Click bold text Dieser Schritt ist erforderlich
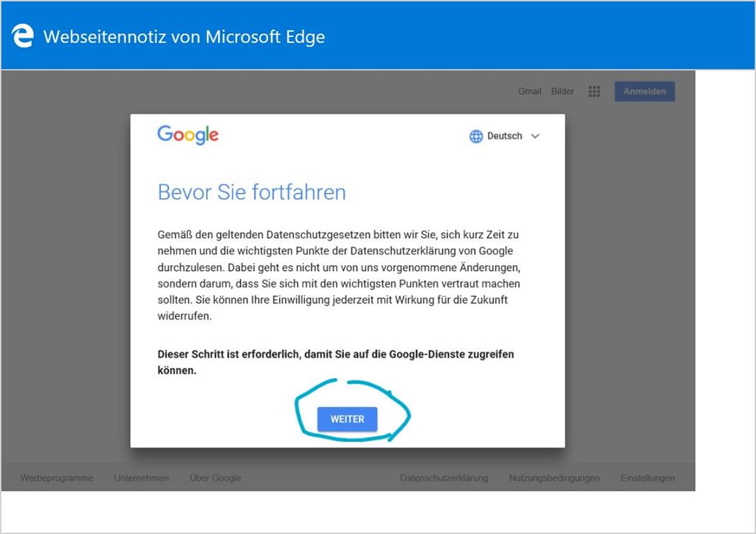The height and width of the screenshot is (534, 756). pyautogui.click(x=229, y=354)
